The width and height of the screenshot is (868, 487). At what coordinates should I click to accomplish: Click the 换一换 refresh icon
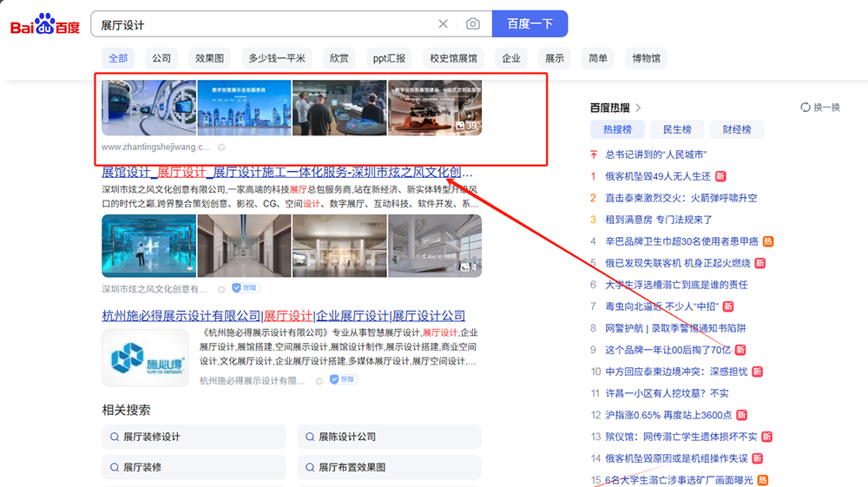coord(806,108)
